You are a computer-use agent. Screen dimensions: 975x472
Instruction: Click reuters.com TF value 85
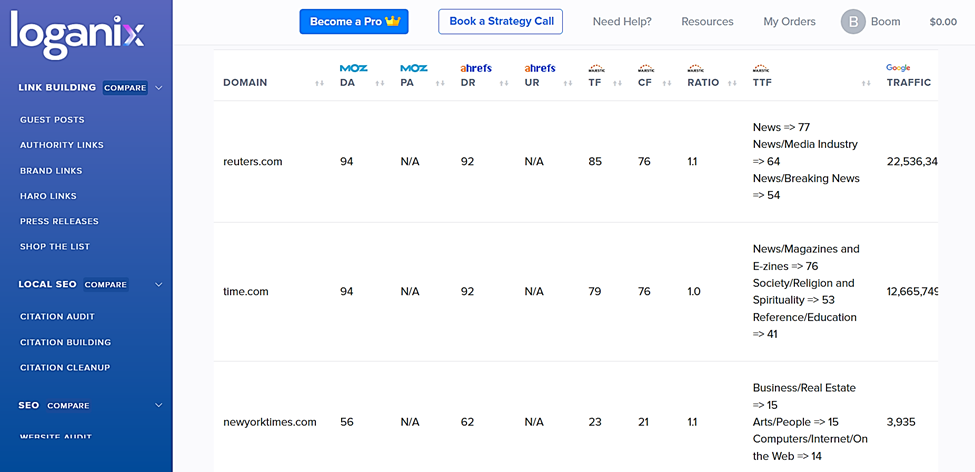pyautogui.click(x=595, y=162)
